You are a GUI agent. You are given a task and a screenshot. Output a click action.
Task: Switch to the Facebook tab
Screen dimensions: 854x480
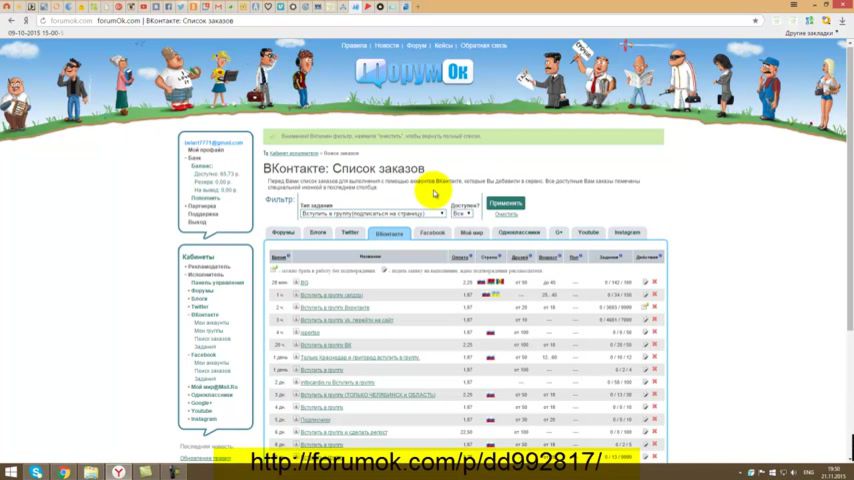[432, 233]
